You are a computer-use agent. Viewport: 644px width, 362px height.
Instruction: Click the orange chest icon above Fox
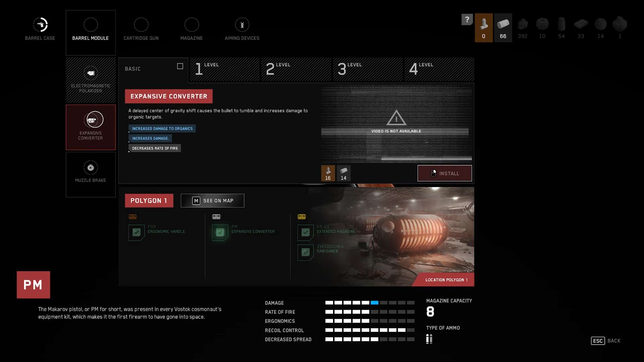(133, 217)
